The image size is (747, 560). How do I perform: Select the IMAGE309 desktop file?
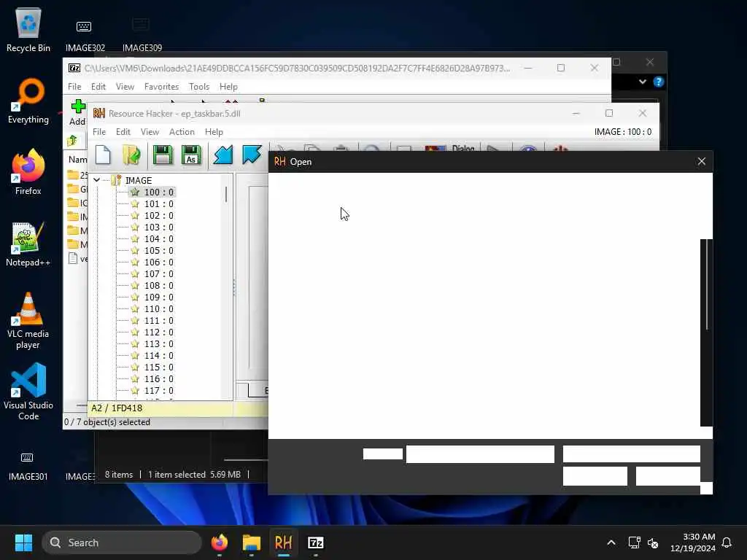click(142, 35)
